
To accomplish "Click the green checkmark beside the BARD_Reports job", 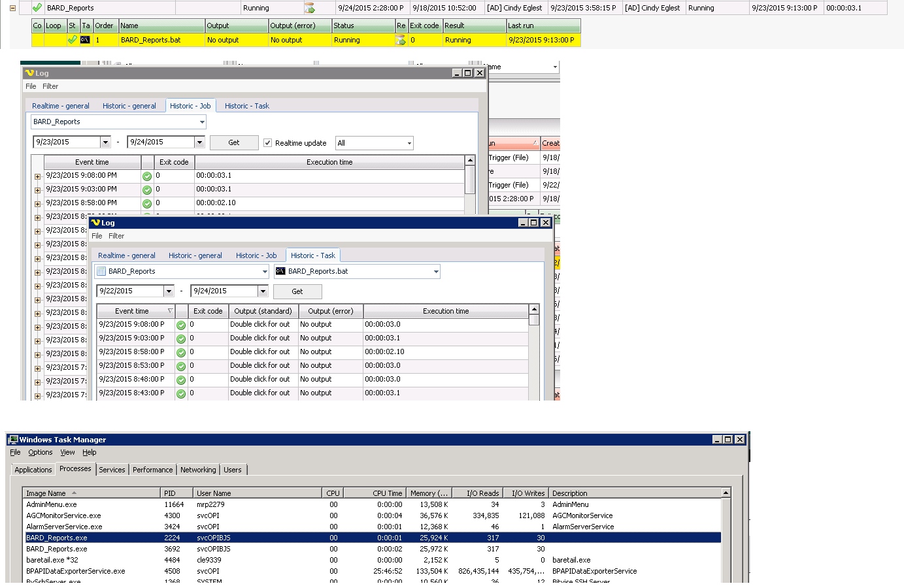I will pyautogui.click(x=37, y=8).
